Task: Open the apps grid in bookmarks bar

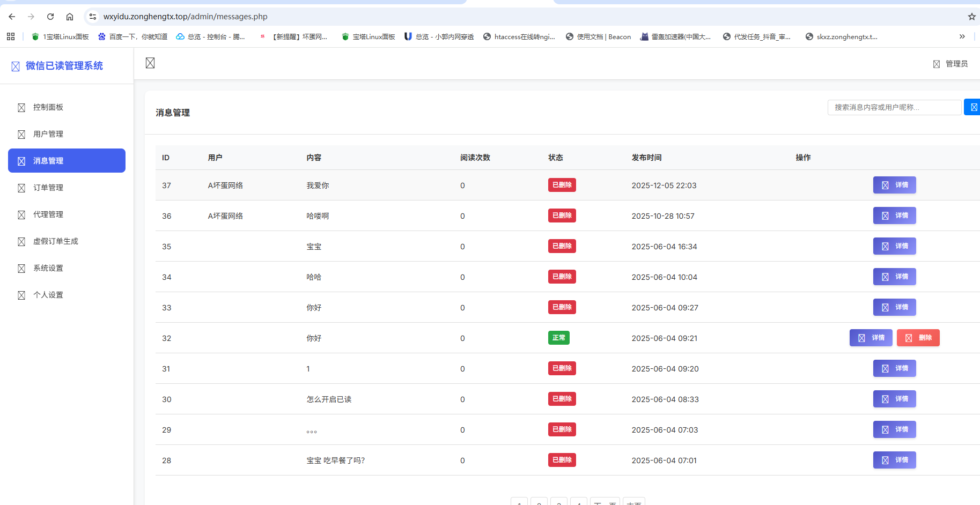Action: tap(11, 36)
